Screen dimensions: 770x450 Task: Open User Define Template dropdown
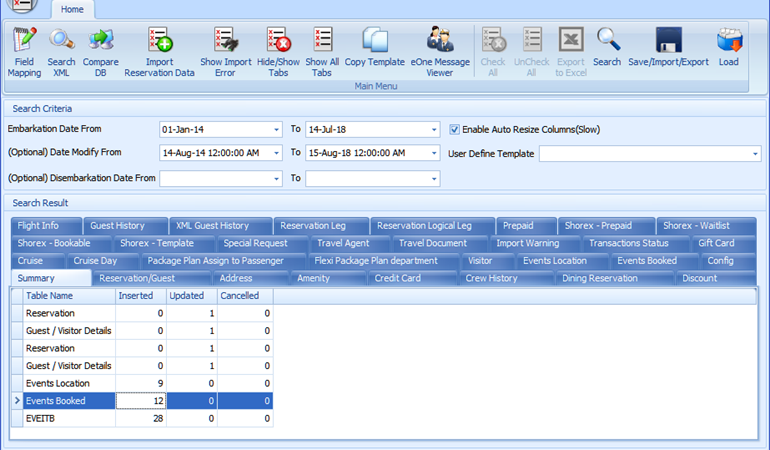click(755, 154)
